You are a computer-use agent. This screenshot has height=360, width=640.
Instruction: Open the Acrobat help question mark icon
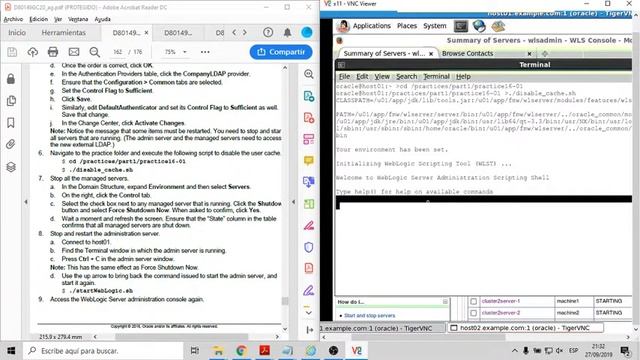(x=268, y=32)
